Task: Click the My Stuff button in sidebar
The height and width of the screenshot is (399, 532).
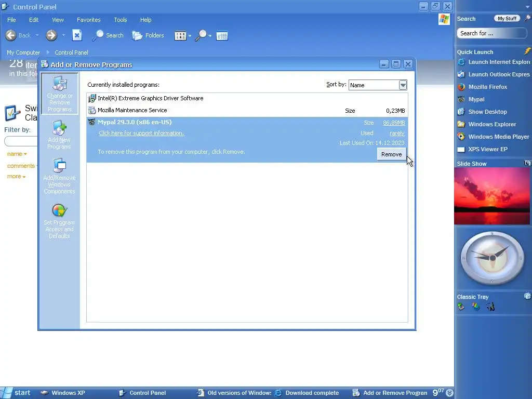Action: tap(507, 19)
